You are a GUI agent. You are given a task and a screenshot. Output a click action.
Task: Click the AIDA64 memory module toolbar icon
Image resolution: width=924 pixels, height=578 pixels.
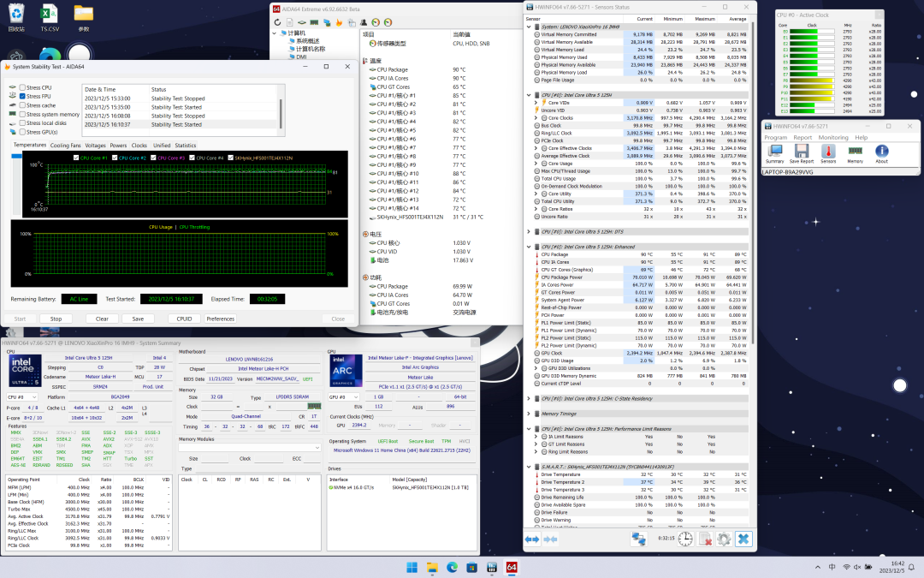click(314, 22)
